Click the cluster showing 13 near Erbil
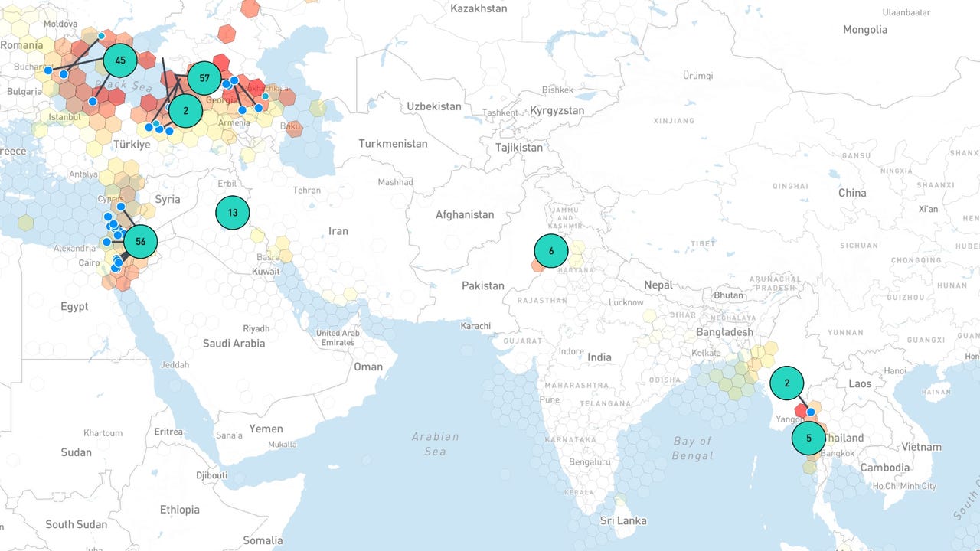Image resolution: width=980 pixels, height=551 pixels. [x=233, y=212]
